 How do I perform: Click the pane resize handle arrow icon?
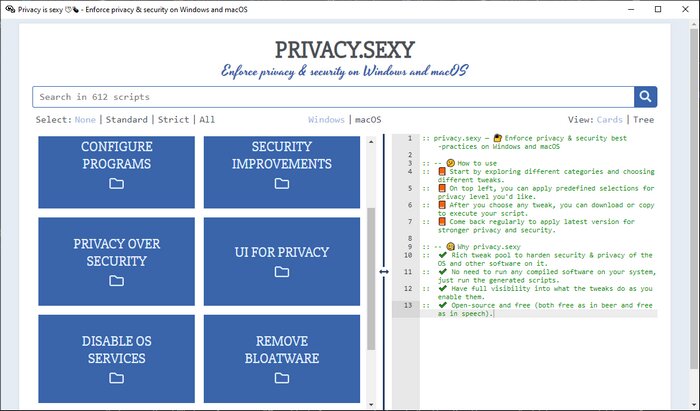(x=384, y=271)
